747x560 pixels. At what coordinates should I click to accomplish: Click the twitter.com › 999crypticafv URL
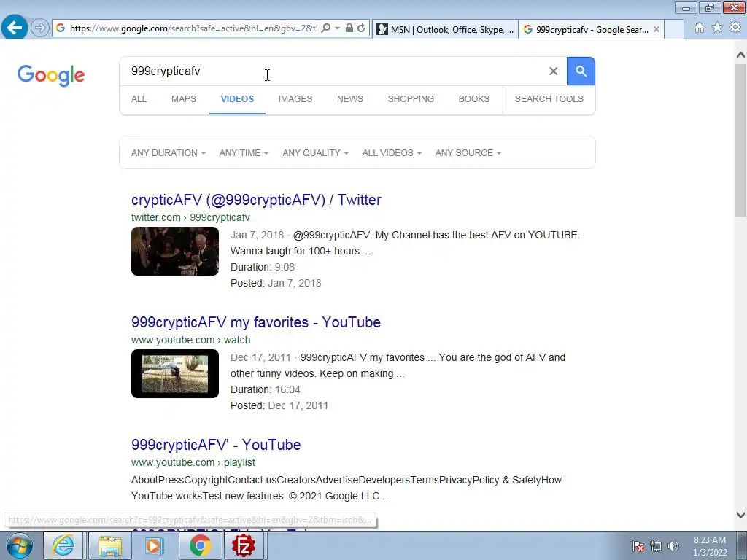click(190, 217)
